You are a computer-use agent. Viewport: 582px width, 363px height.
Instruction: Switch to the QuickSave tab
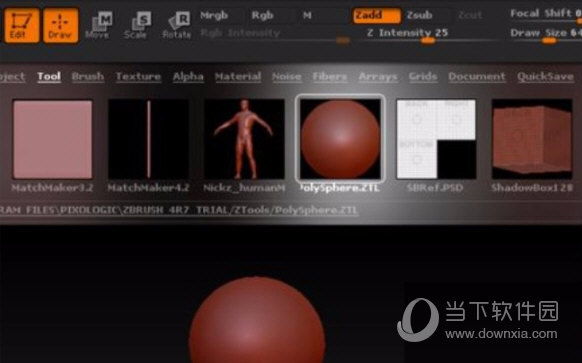tap(546, 76)
